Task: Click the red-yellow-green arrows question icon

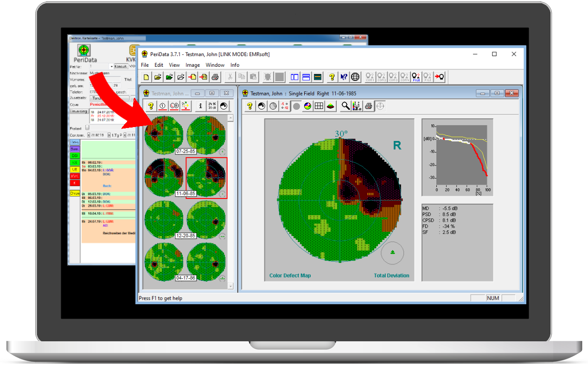Action: click(x=186, y=106)
